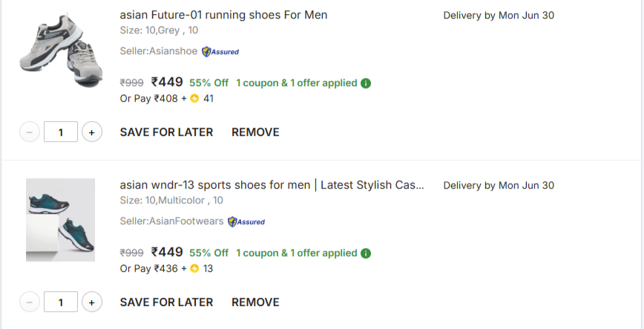This screenshot has width=644, height=329.
Task: Click quantity field for Future-01 shoes
Action: 61,132
